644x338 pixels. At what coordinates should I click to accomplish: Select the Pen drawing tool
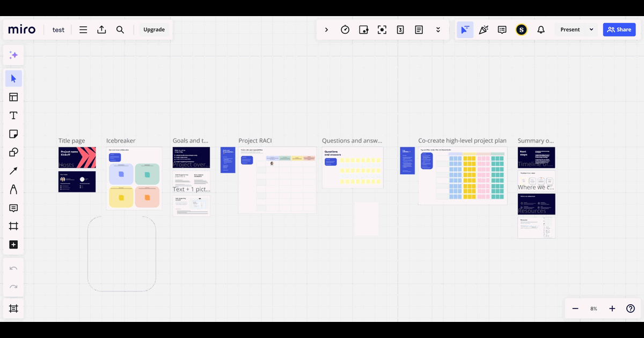(x=13, y=189)
